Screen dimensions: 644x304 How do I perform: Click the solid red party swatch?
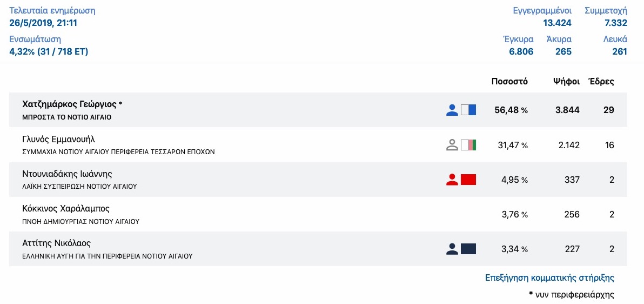click(468, 180)
